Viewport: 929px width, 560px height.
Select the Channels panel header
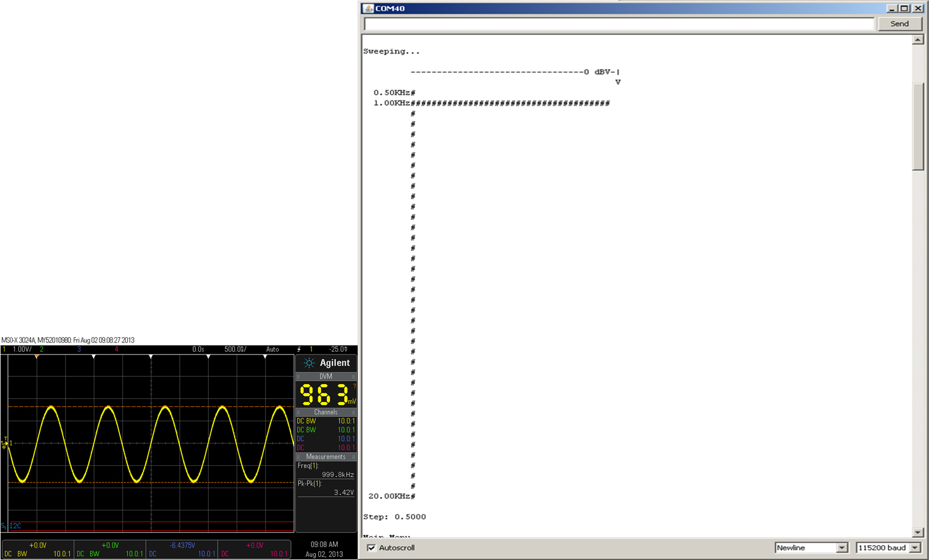[x=326, y=412]
